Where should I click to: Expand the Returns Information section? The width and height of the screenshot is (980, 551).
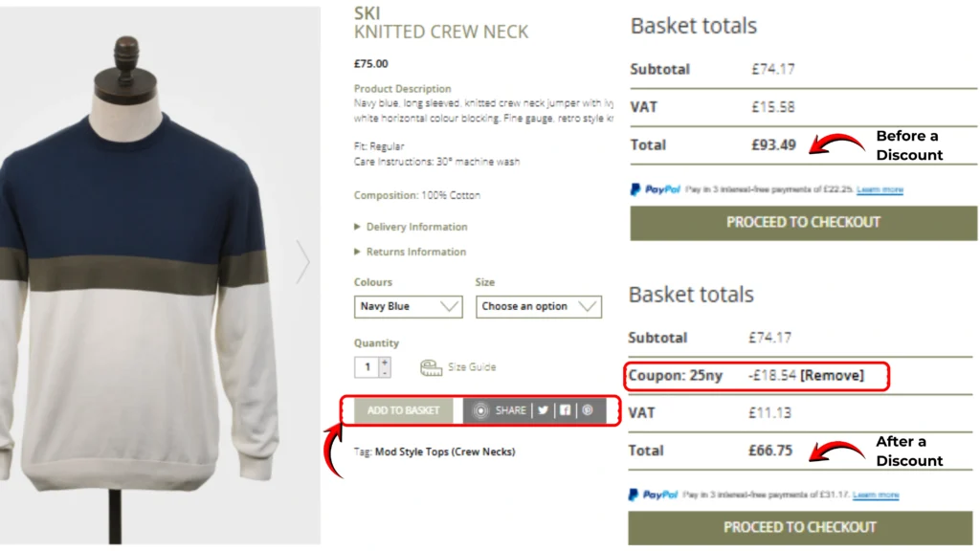[415, 253]
